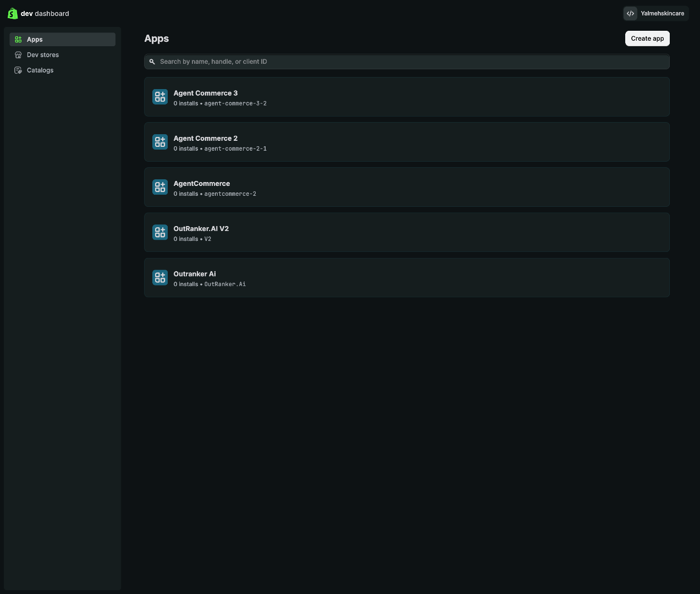The image size is (700, 594).
Task: Click the Dev stores storefront icon
Action: tap(18, 55)
